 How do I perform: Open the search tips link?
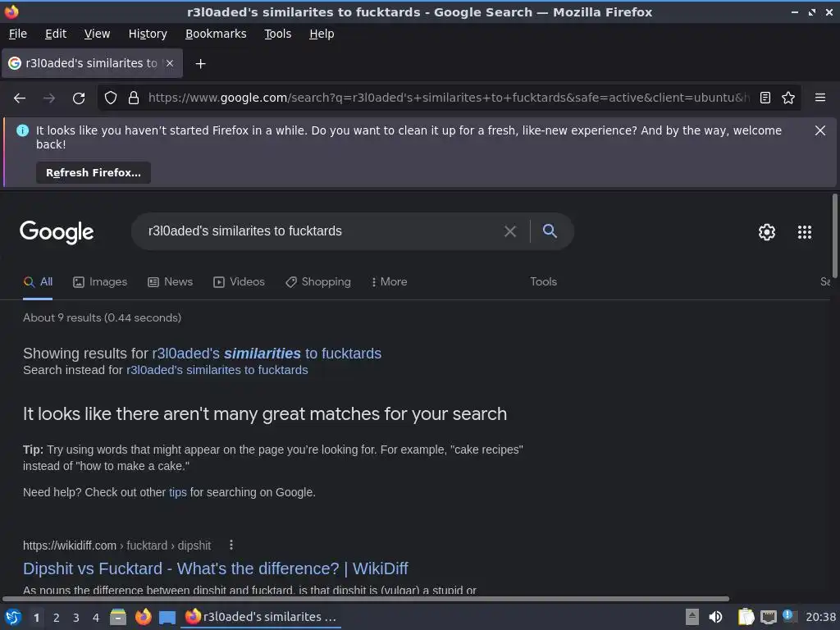tap(178, 492)
